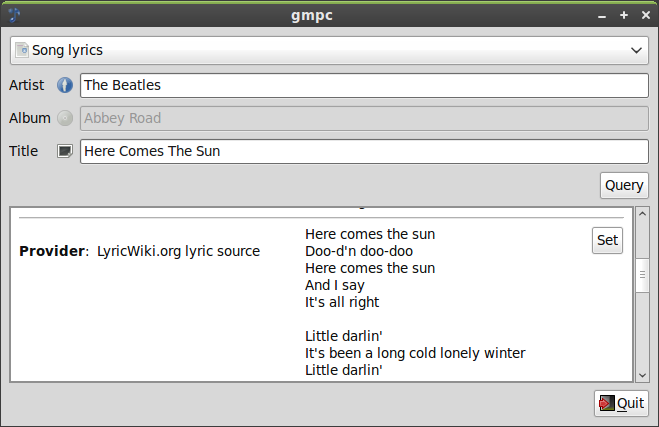This screenshot has width=659, height=427.
Task: Click the Song lyrics document icon
Action: coord(22,50)
